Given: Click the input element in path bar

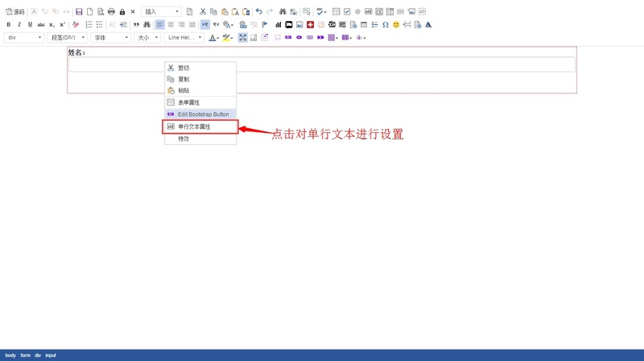Looking at the screenshot, I should (51, 355).
